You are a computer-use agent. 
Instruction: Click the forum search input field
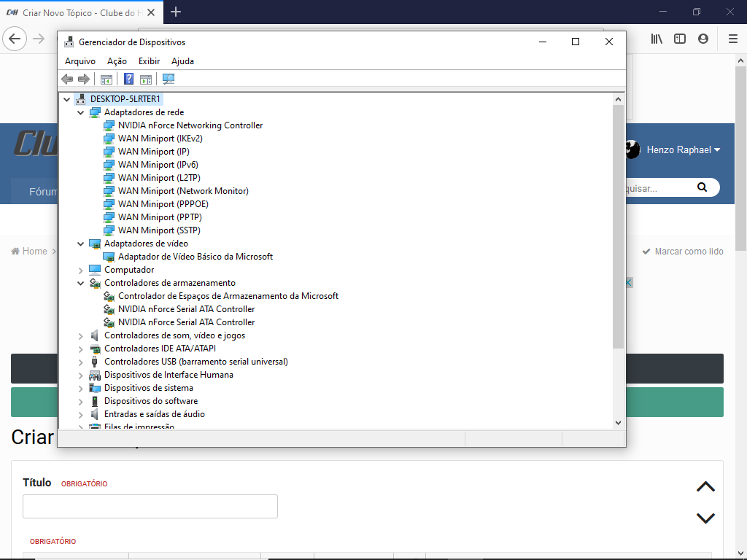coord(659,187)
